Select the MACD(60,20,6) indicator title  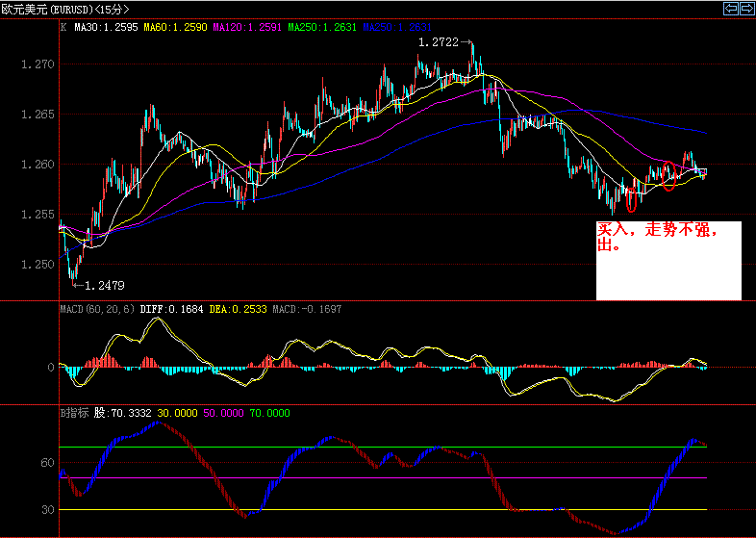97,309
